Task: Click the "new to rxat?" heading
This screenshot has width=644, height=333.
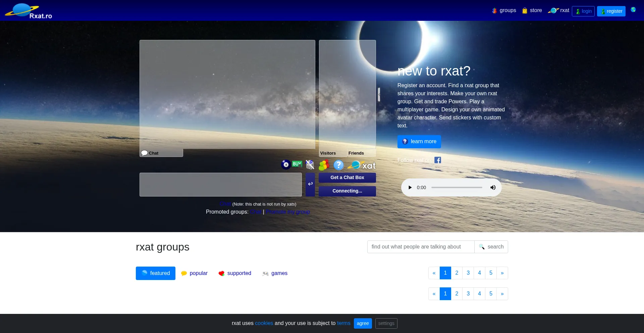Action: tap(434, 71)
